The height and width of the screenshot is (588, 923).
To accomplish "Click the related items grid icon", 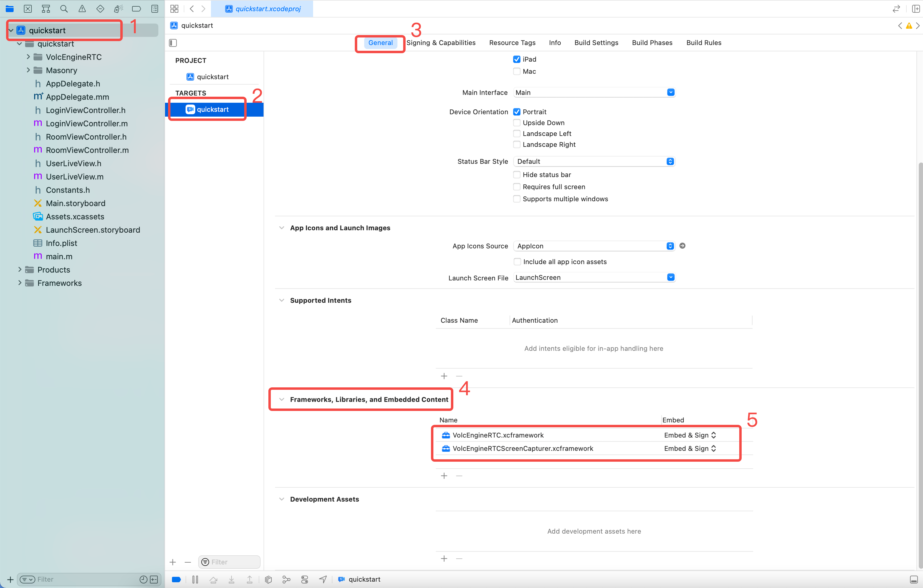I will [174, 8].
